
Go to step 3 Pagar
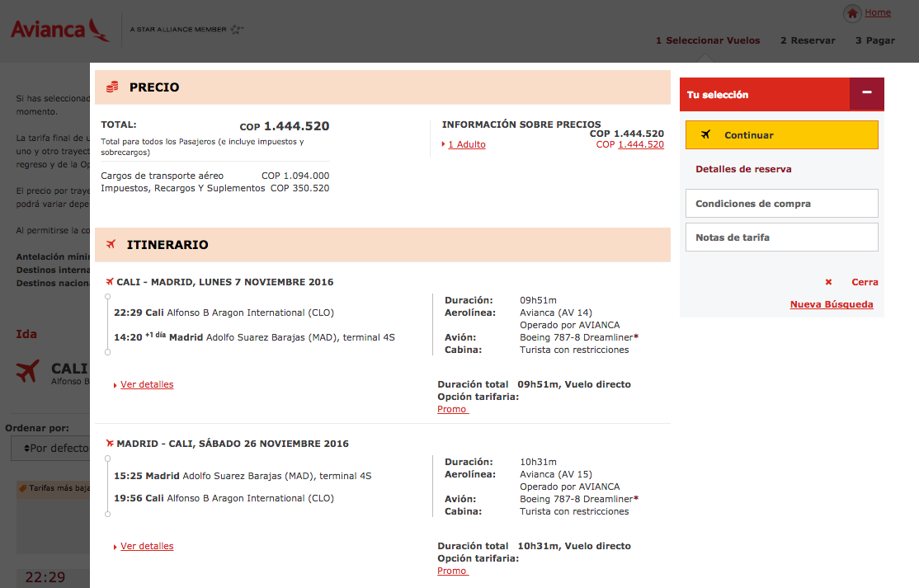[874, 40]
